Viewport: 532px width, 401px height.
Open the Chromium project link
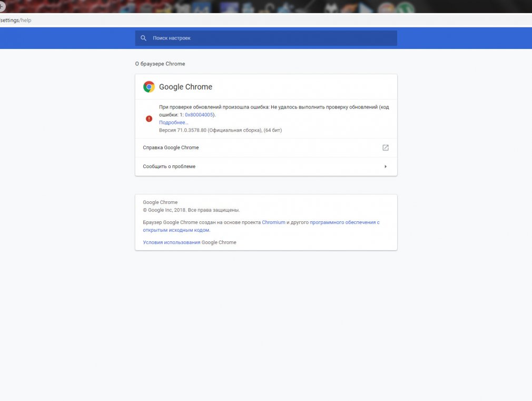pyautogui.click(x=273, y=222)
